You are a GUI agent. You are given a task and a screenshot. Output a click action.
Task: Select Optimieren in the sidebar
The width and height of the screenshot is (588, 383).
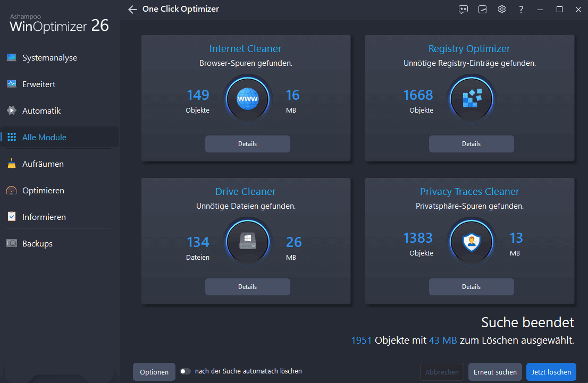coord(43,191)
